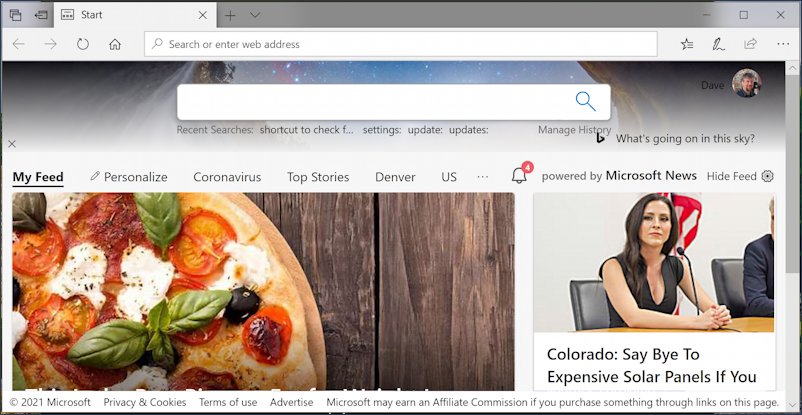This screenshot has width=802, height=415.
Task: Open the Settings and more menu
Action: (783, 45)
